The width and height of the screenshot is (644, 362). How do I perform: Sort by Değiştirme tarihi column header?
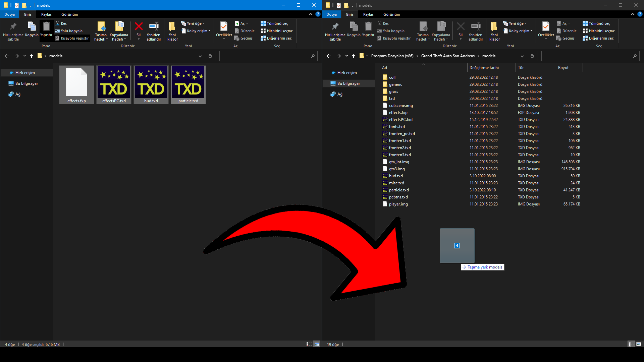(x=484, y=68)
